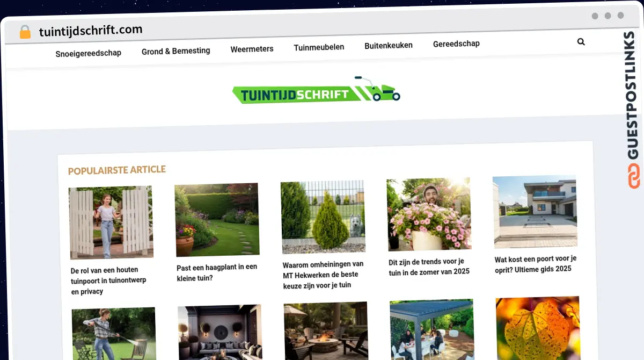Click the yellow autumn leaf thumbnail
The width and height of the screenshot is (644, 360).
pyautogui.click(x=538, y=327)
